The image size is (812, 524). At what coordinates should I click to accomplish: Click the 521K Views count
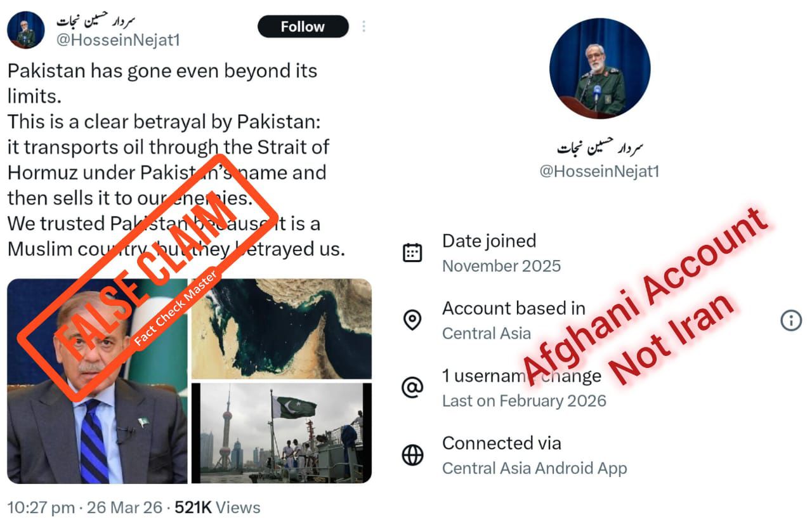217,508
